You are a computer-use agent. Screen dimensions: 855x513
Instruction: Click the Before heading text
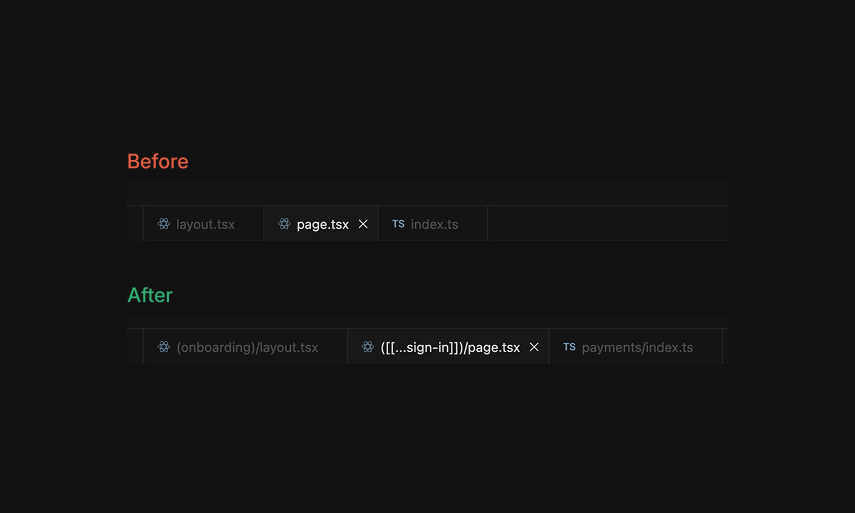pos(158,161)
